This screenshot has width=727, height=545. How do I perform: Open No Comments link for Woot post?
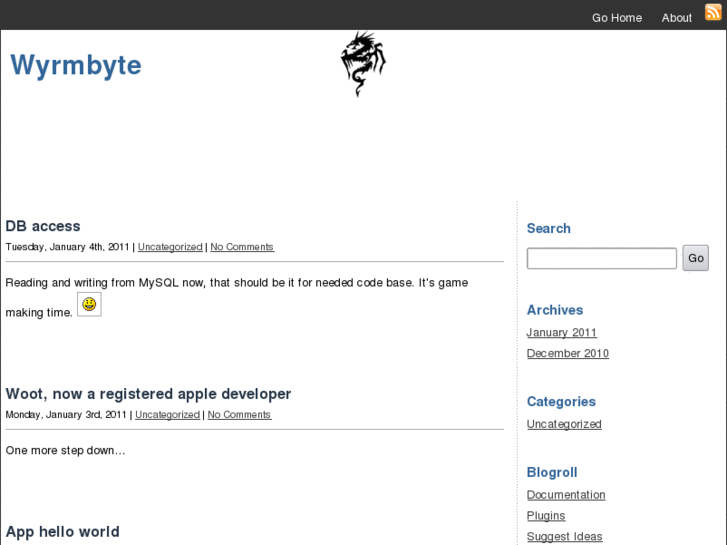pyautogui.click(x=239, y=415)
